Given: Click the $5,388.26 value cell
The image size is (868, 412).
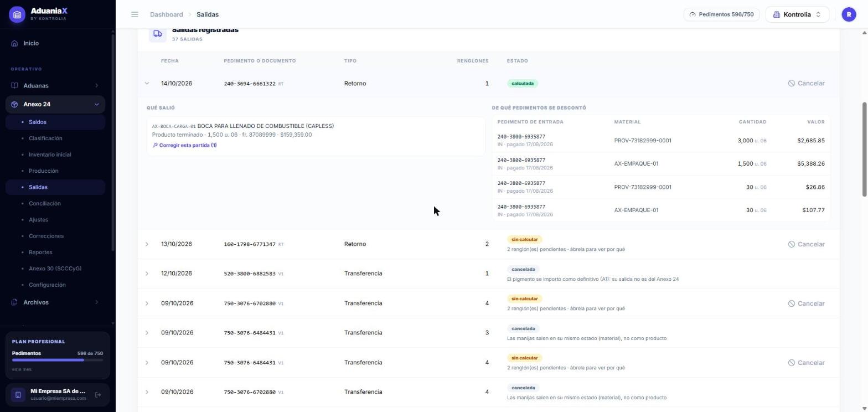Looking at the screenshot, I should (810, 164).
